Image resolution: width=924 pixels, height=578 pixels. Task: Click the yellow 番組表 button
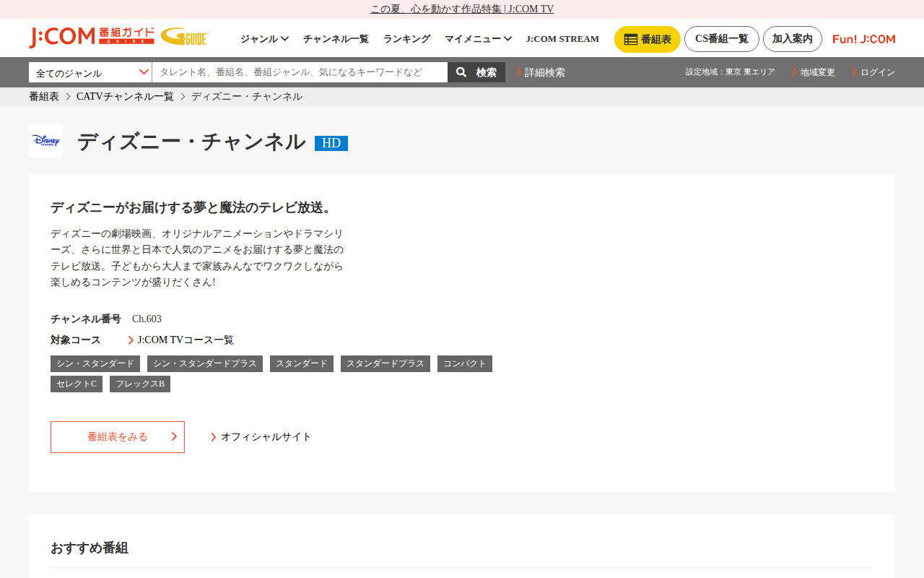click(648, 39)
